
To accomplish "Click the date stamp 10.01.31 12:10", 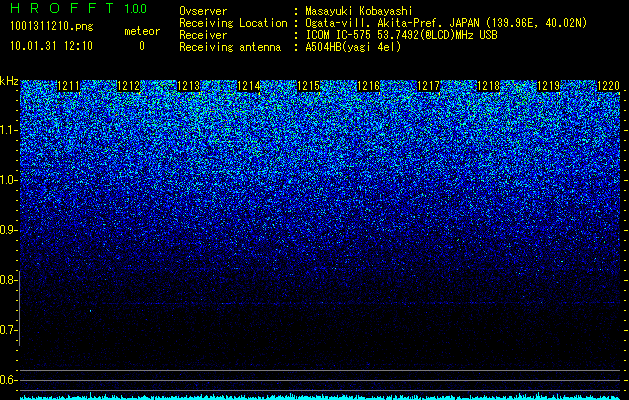I will click(51, 46).
